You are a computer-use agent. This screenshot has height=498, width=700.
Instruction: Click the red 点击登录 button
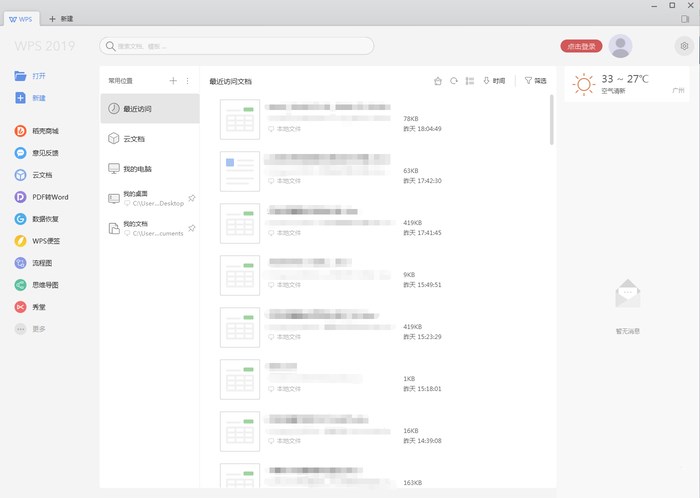click(x=581, y=46)
